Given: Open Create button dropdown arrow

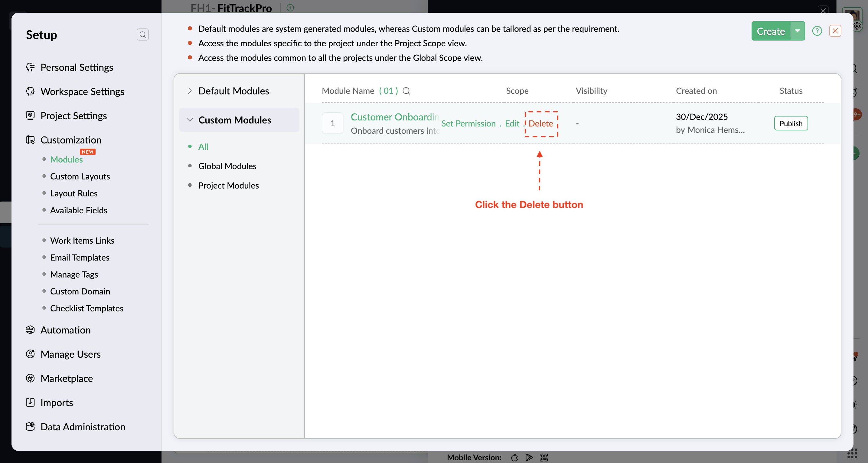Looking at the screenshot, I should (x=797, y=31).
